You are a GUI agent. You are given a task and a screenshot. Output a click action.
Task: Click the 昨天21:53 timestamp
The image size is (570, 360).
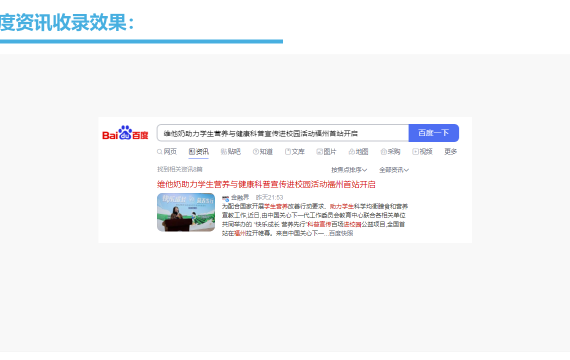269,197
